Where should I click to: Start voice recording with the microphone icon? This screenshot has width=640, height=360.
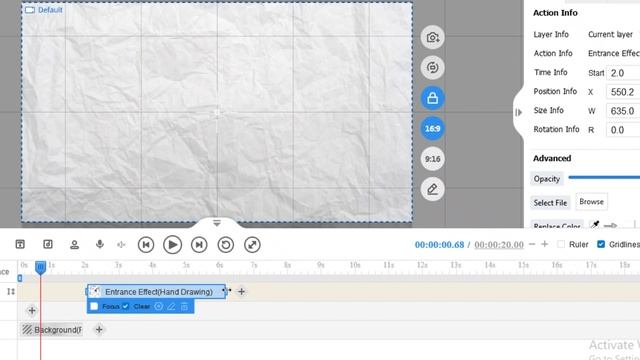100,244
